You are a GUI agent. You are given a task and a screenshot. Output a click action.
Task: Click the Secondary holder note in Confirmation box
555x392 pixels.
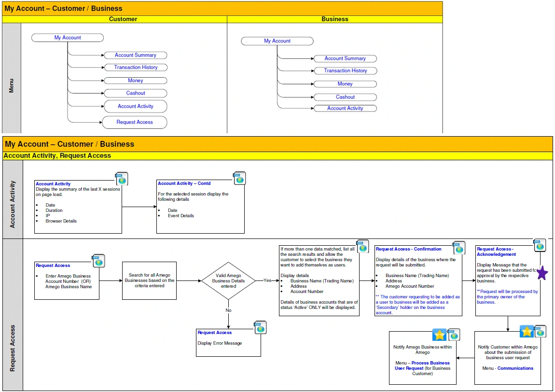coord(417,305)
